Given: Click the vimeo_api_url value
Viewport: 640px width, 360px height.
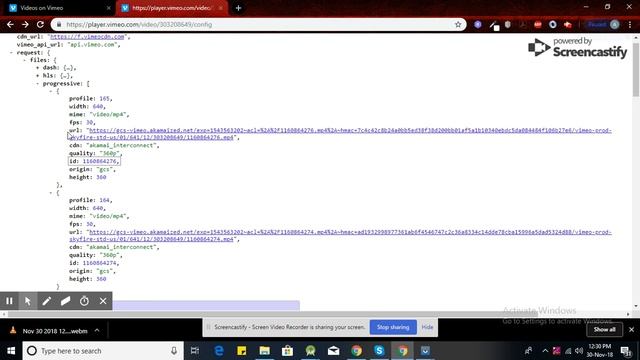Looking at the screenshot, I should click(92, 44).
